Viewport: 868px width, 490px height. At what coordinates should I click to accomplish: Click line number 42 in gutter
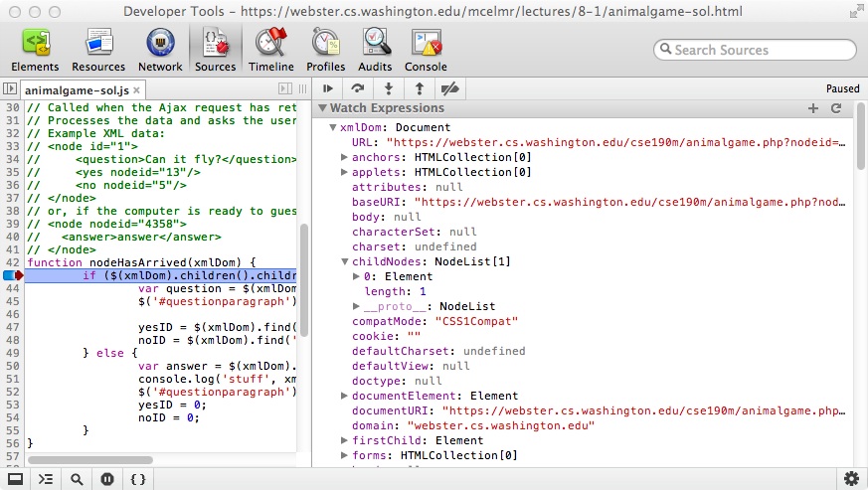[x=12, y=262]
